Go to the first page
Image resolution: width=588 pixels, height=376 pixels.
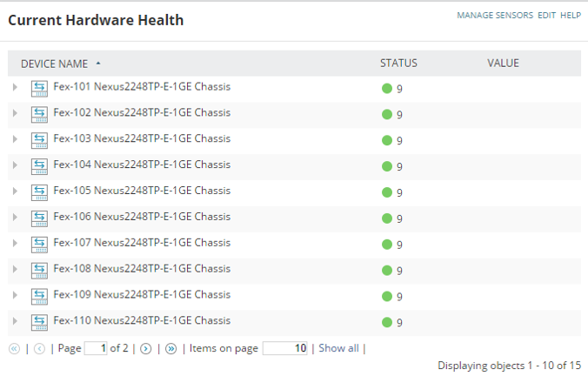[x=14, y=349]
